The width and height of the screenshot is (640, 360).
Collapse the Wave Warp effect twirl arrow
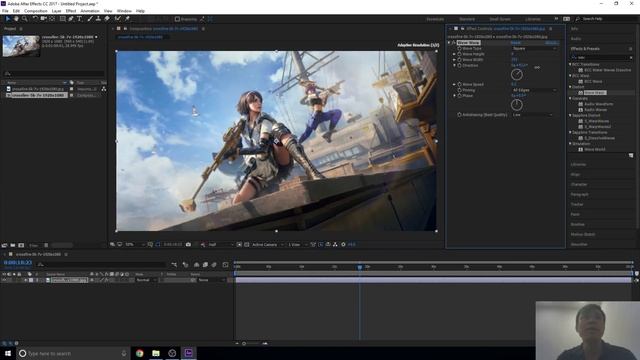pos(449,42)
